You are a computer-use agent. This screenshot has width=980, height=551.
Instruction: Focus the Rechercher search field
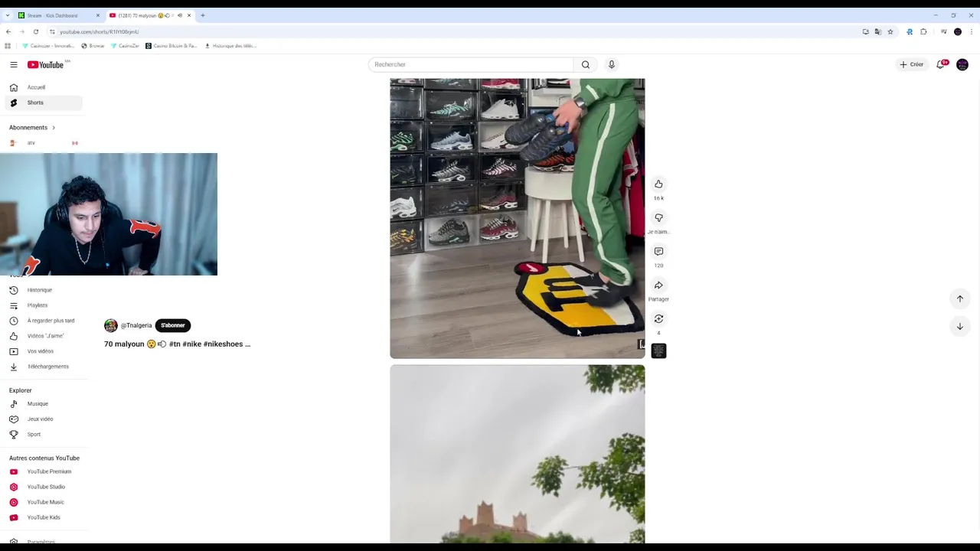point(470,65)
